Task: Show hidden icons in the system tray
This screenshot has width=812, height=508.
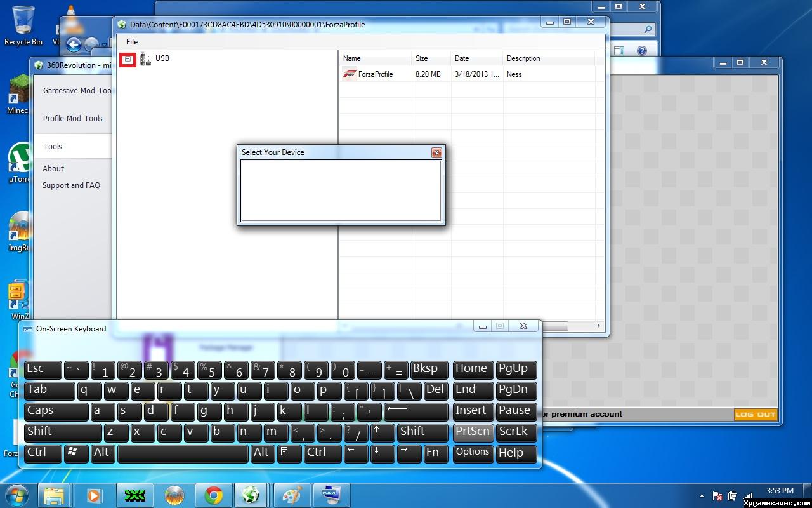Action: click(x=702, y=496)
